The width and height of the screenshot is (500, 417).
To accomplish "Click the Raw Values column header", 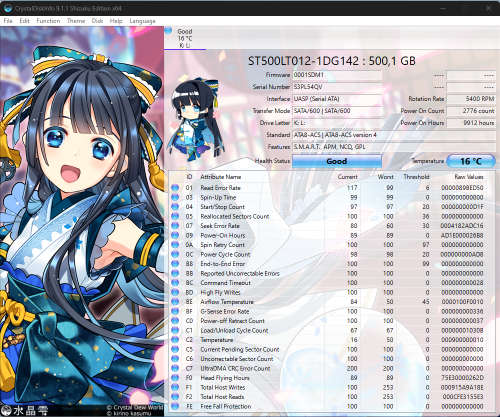I will click(469, 177).
